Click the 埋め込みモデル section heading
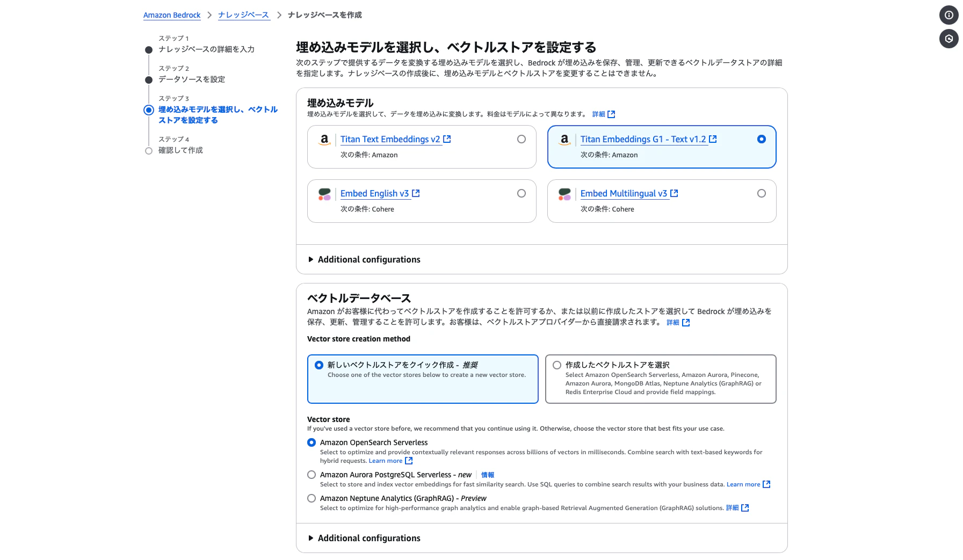This screenshot has width=963, height=560. point(341,103)
